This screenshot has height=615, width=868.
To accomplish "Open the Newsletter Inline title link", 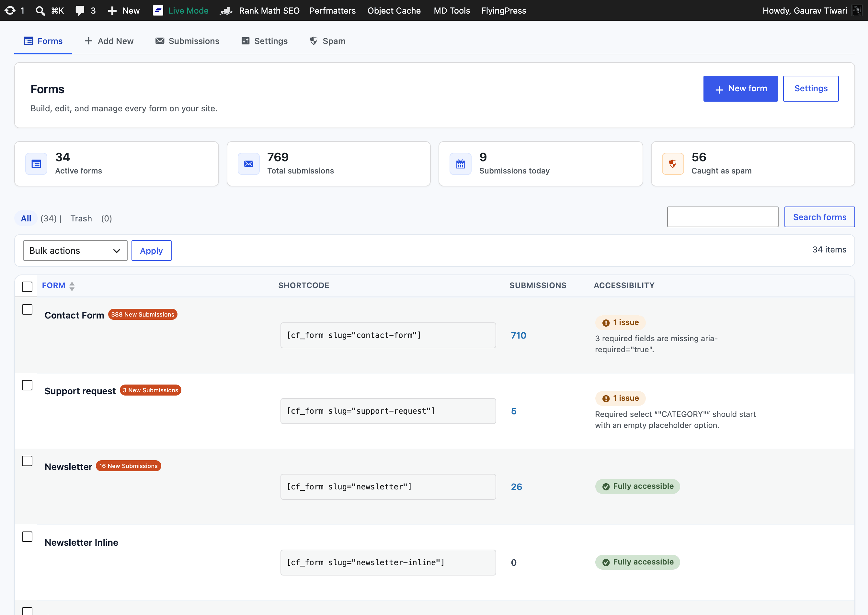I will tap(81, 542).
